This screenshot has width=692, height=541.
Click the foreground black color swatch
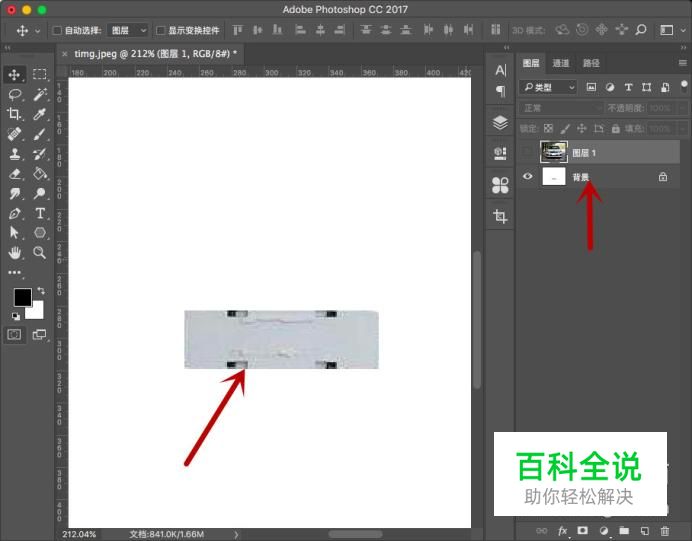click(23, 297)
